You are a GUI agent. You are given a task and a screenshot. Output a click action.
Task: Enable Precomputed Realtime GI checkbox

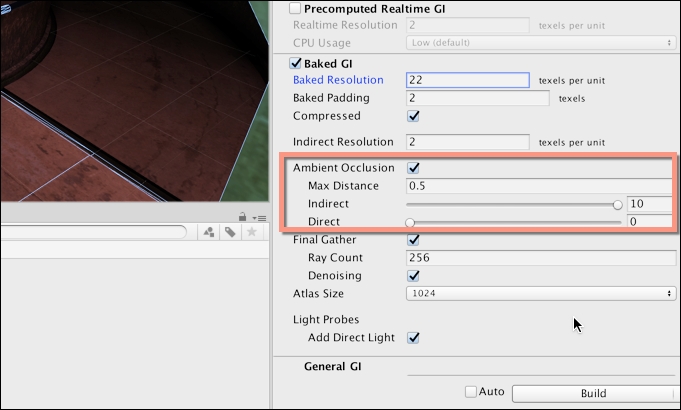[295, 8]
